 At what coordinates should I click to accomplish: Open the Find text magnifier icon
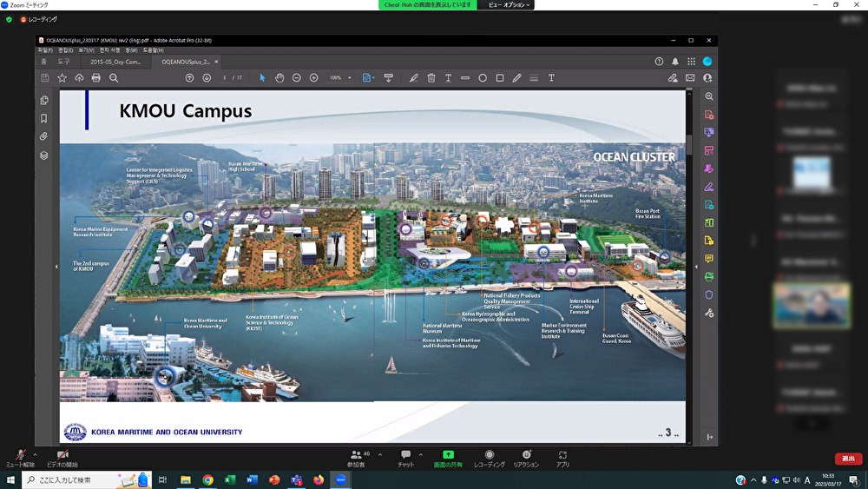(x=114, y=78)
